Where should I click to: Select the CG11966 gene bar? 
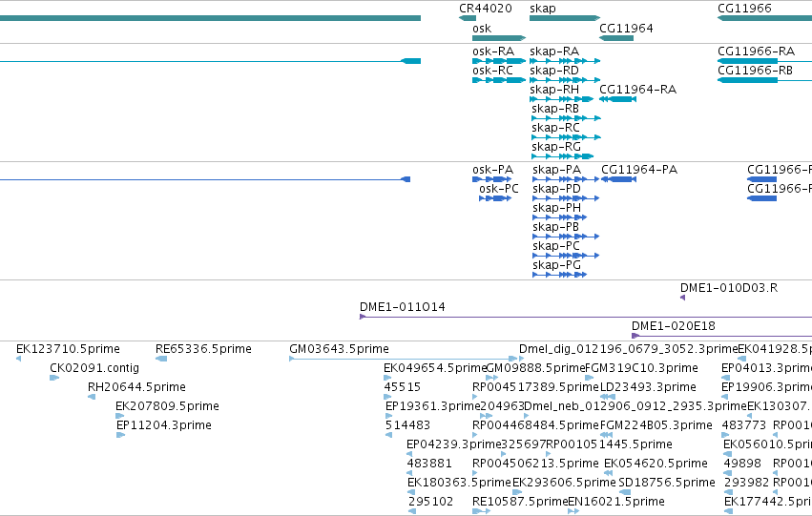click(764, 18)
